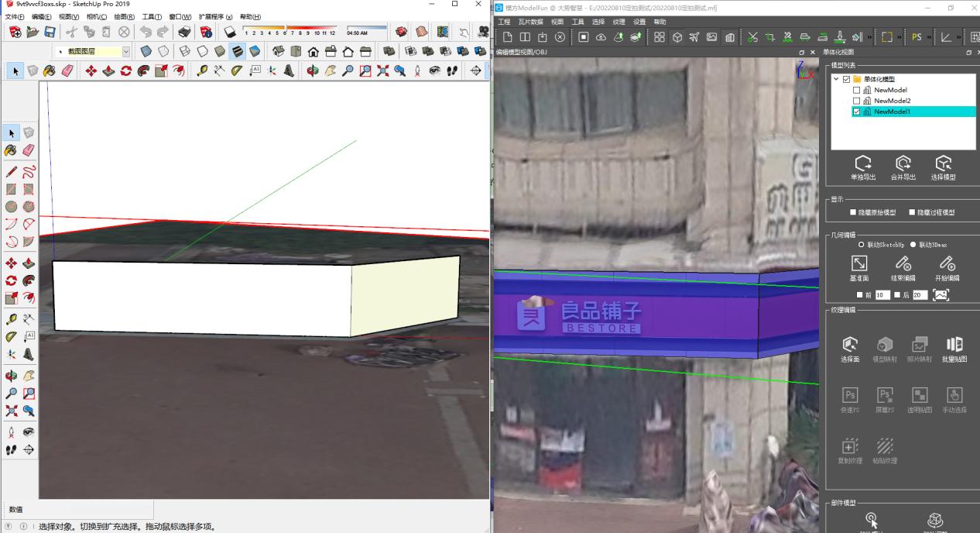
Task: Switch to X-ray face style in SketchUp
Action: pyautogui.click(x=146, y=52)
